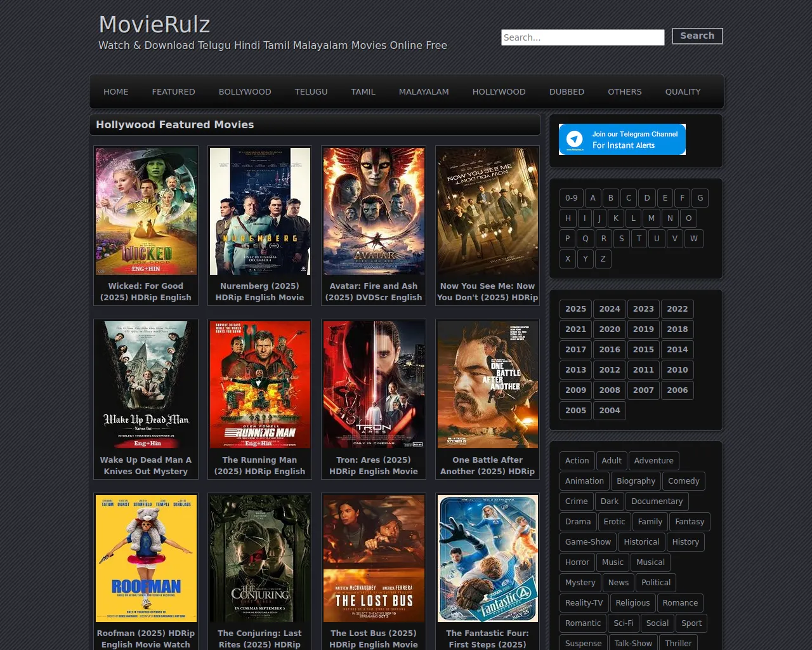Filter movies by year 2025

[576, 309]
